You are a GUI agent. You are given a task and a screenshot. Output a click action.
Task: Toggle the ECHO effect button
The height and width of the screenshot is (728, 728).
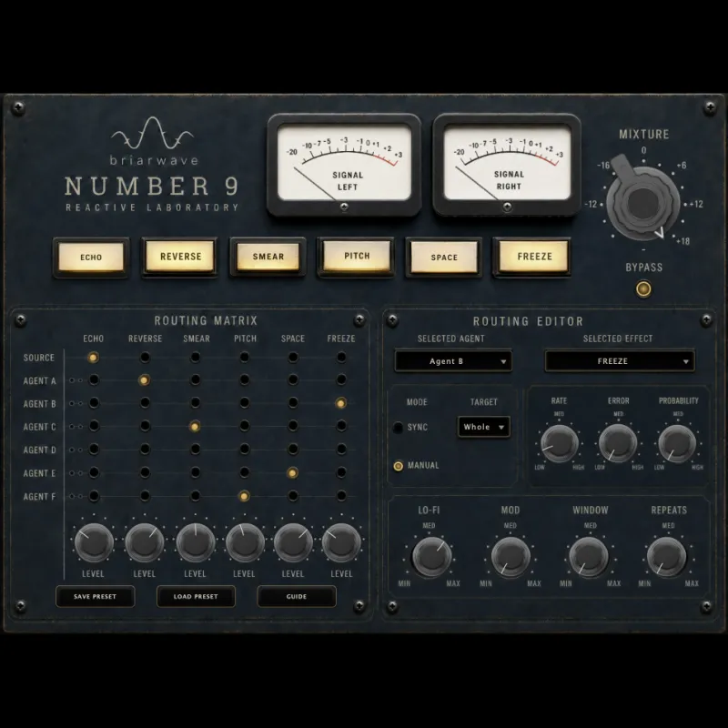91,258
